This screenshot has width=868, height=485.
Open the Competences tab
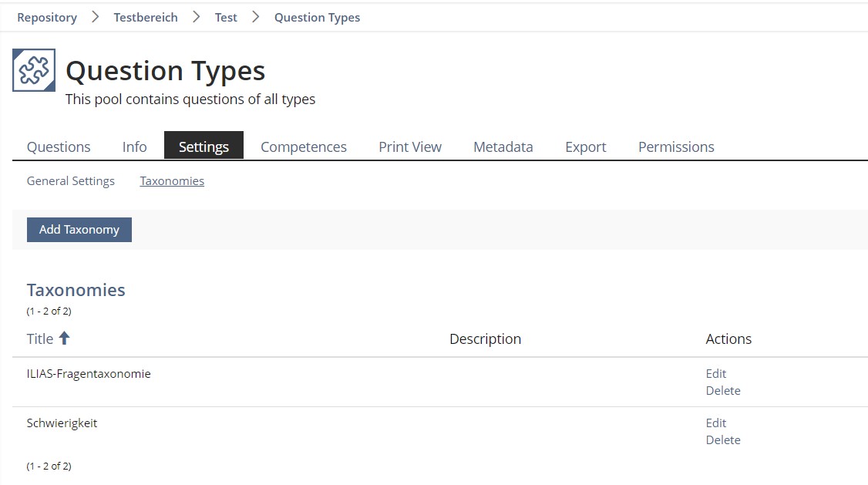[x=304, y=147]
